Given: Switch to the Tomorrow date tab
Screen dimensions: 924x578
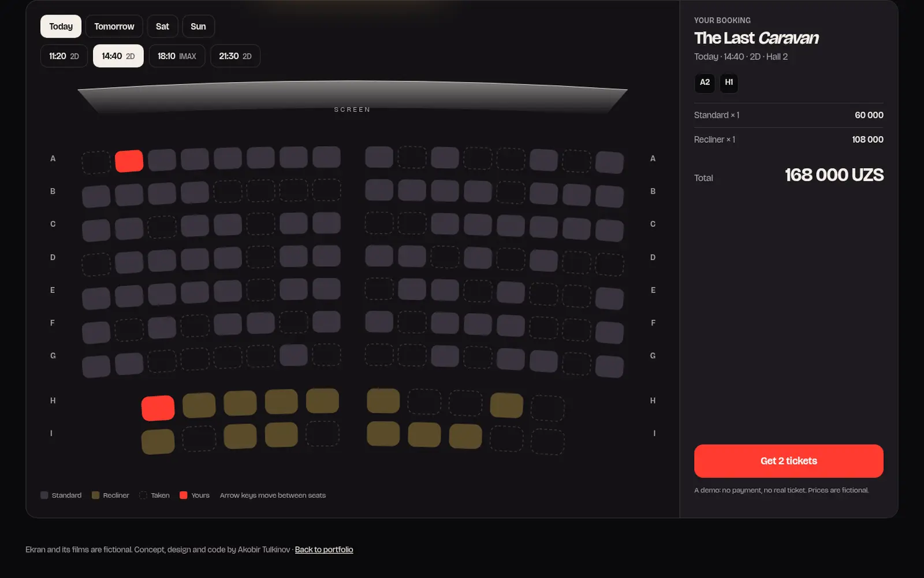Looking at the screenshot, I should tap(114, 27).
